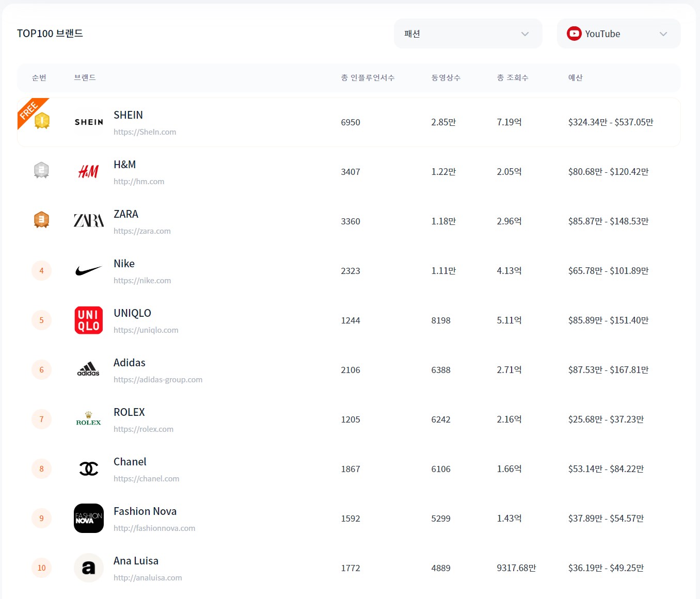Click the YouTube logo icon
700x599 pixels.
[574, 34]
